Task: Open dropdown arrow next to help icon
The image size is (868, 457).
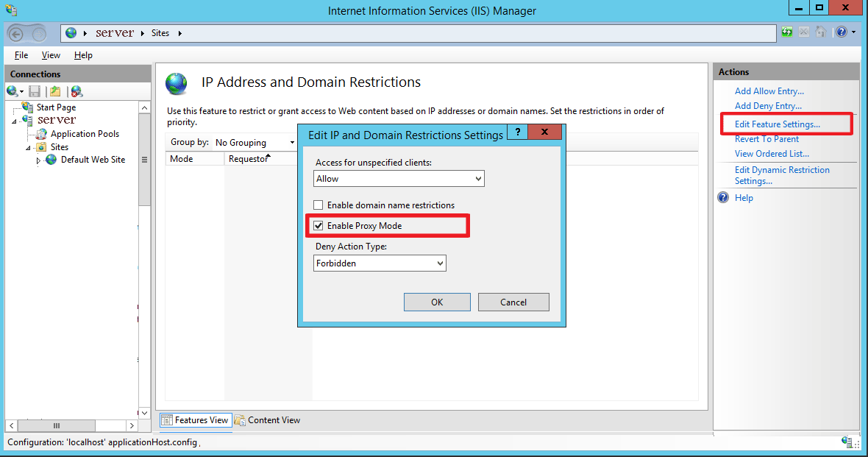Action: point(853,32)
